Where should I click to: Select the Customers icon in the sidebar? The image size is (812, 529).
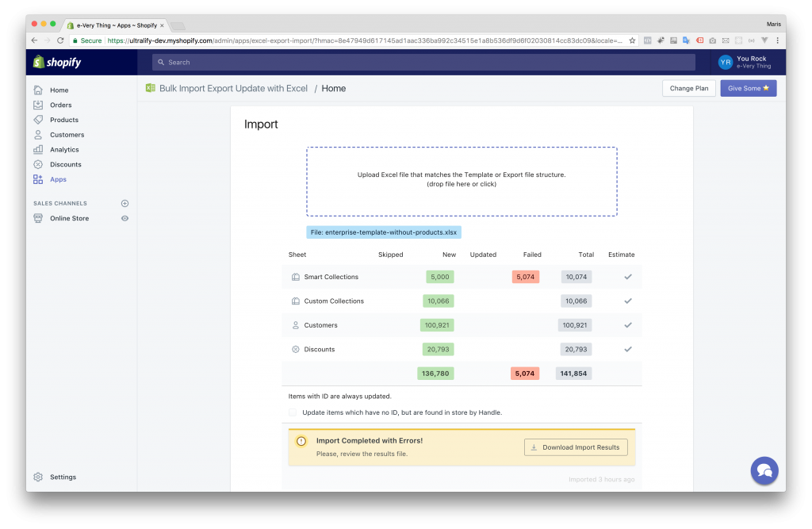point(37,134)
